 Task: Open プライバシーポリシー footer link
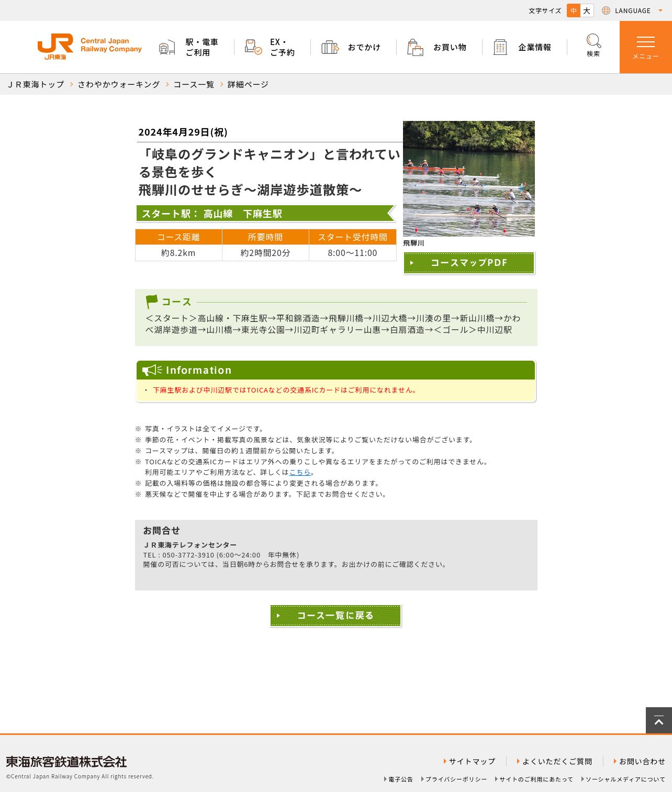click(x=454, y=779)
